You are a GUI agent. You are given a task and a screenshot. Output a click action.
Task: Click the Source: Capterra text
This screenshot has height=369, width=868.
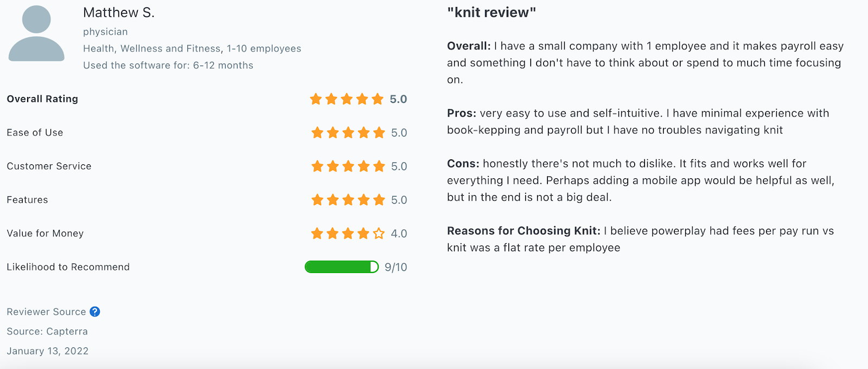[47, 331]
